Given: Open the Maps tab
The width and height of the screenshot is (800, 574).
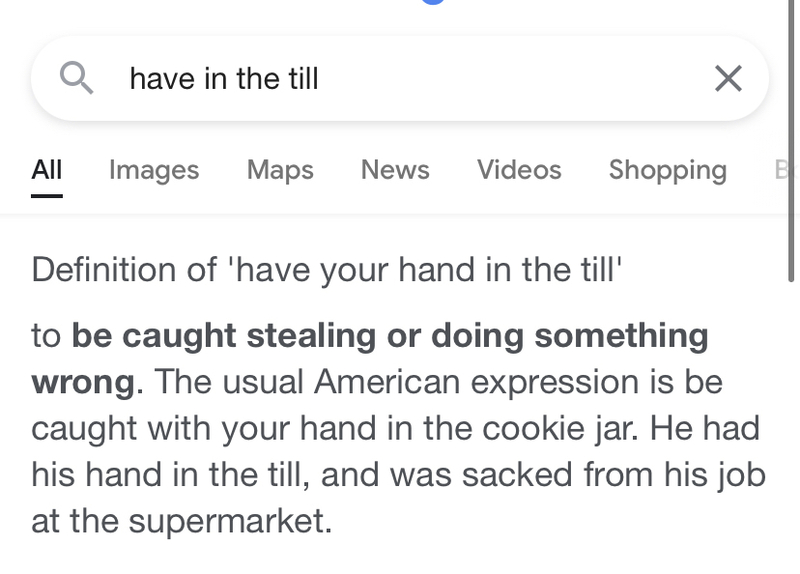Looking at the screenshot, I should click(280, 170).
